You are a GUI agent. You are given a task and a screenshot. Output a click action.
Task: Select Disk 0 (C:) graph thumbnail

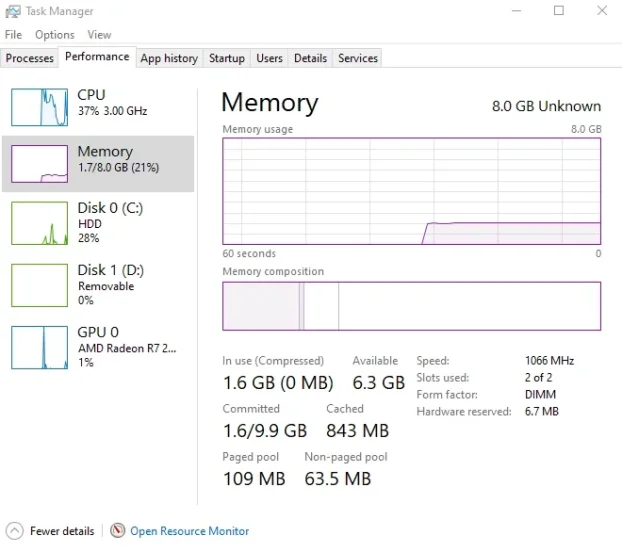40,223
